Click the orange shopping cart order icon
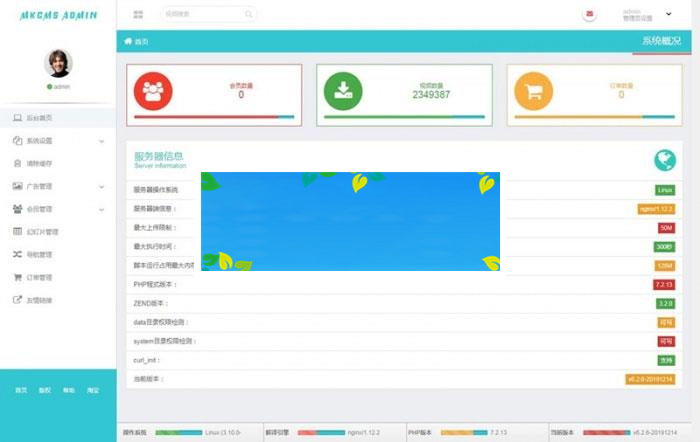Image resolution: width=700 pixels, height=442 pixels. (x=533, y=92)
